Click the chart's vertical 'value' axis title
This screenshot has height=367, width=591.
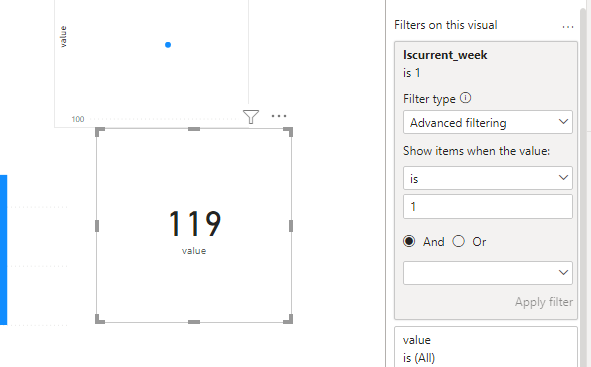tap(63, 37)
